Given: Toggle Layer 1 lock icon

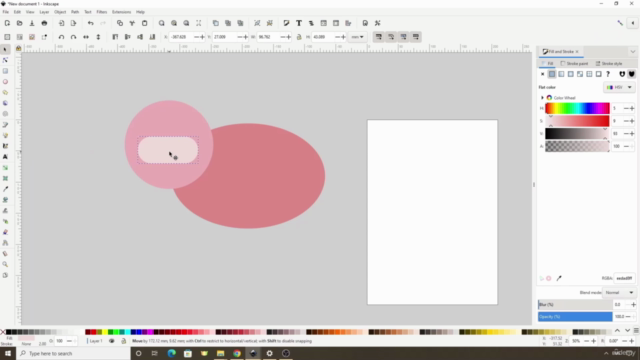Looking at the screenshot, I should (x=123, y=341).
